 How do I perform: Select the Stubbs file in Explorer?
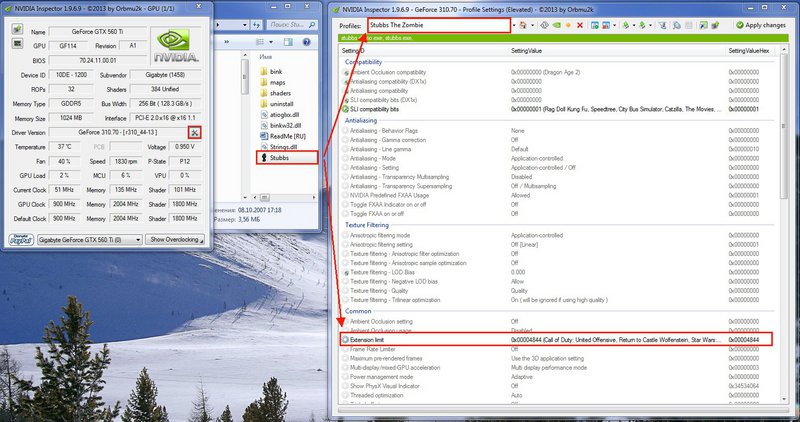point(279,157)
